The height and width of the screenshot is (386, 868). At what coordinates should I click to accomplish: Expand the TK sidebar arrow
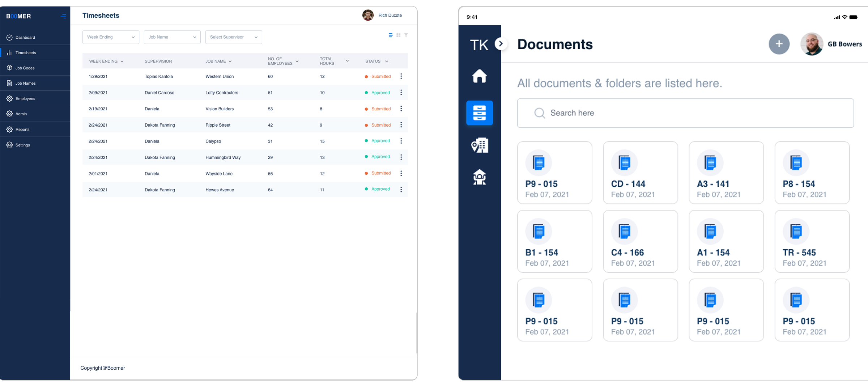[501, 44]
